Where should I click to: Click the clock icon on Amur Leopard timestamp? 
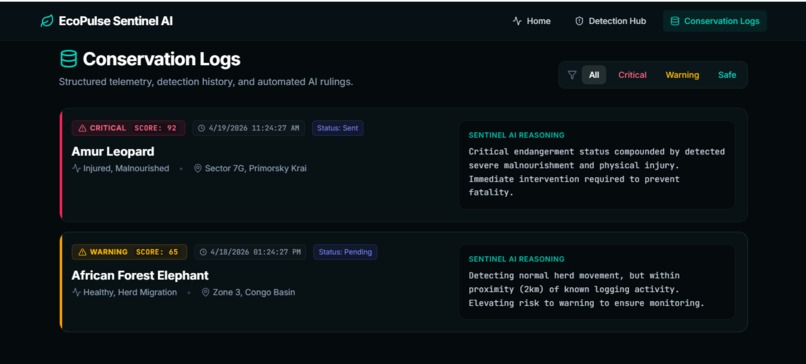(202, 128)
